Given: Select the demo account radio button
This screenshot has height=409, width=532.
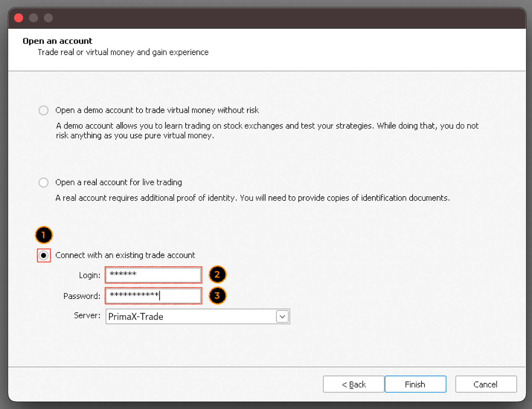Looking at the screenshot, I should [x=43, y=110].
